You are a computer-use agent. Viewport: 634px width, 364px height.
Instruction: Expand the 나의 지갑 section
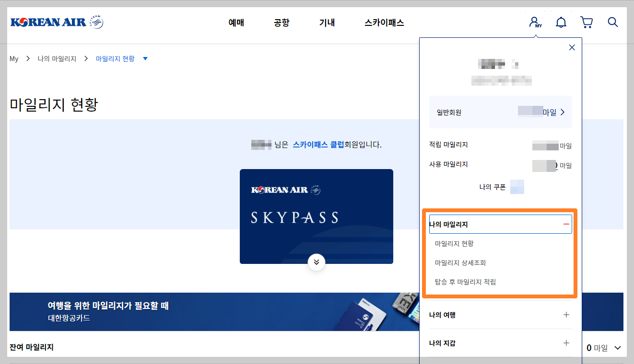point(501,343)
